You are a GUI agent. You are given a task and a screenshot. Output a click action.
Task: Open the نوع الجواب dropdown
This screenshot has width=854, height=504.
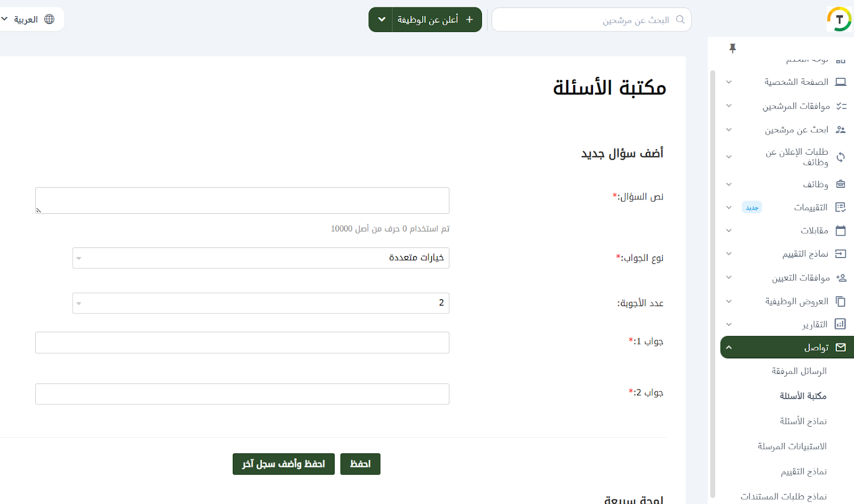click(260, 258)
